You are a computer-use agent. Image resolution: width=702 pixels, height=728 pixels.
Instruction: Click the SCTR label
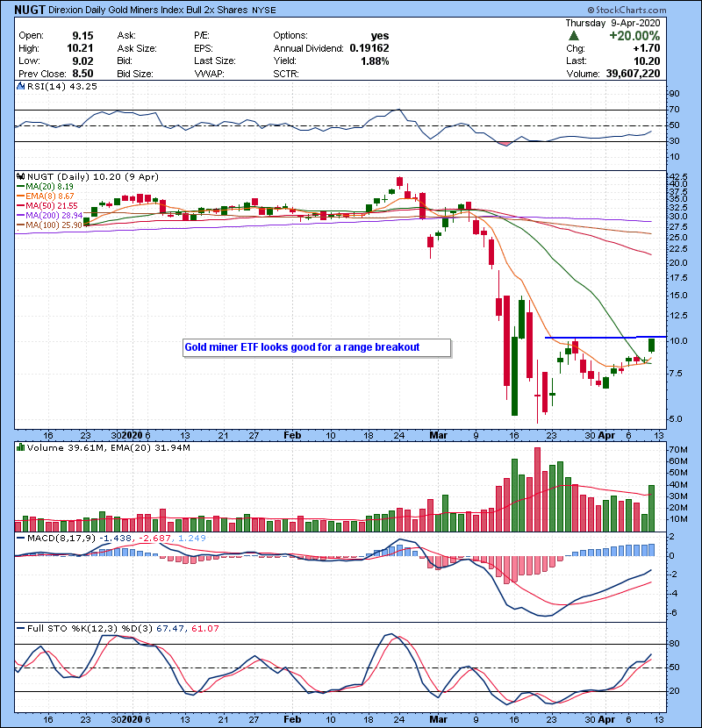click(286, 74)
